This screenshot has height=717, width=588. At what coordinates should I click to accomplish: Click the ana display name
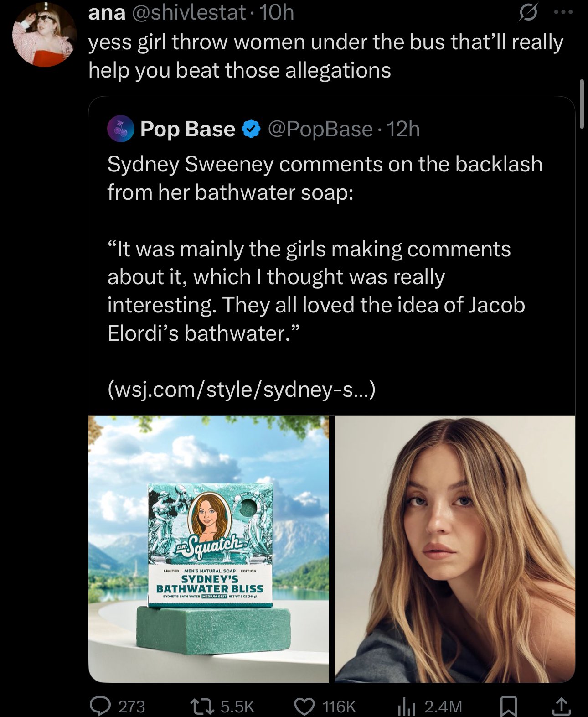[107, 13]
